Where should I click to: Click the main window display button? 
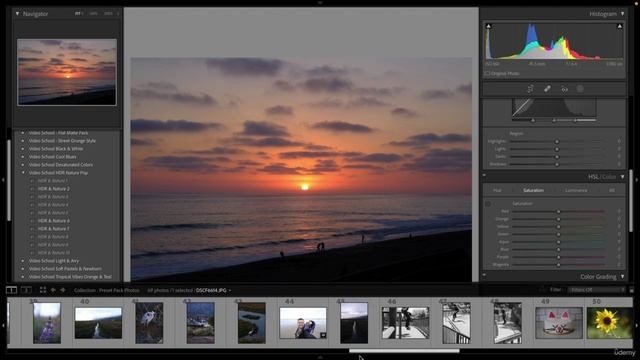11,290
